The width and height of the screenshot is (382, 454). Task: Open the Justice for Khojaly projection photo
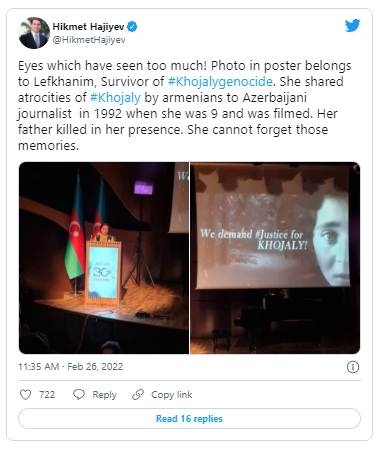(x=275, y=258)
